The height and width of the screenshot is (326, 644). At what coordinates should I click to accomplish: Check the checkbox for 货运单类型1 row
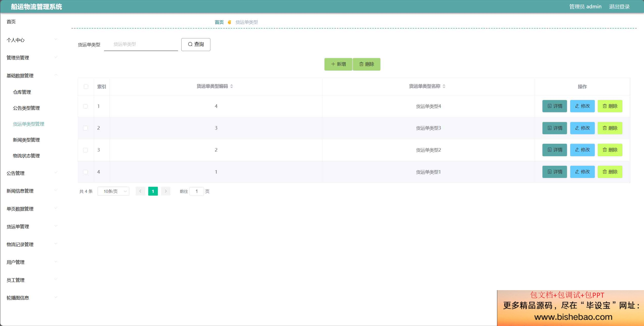tap(85, 172)
